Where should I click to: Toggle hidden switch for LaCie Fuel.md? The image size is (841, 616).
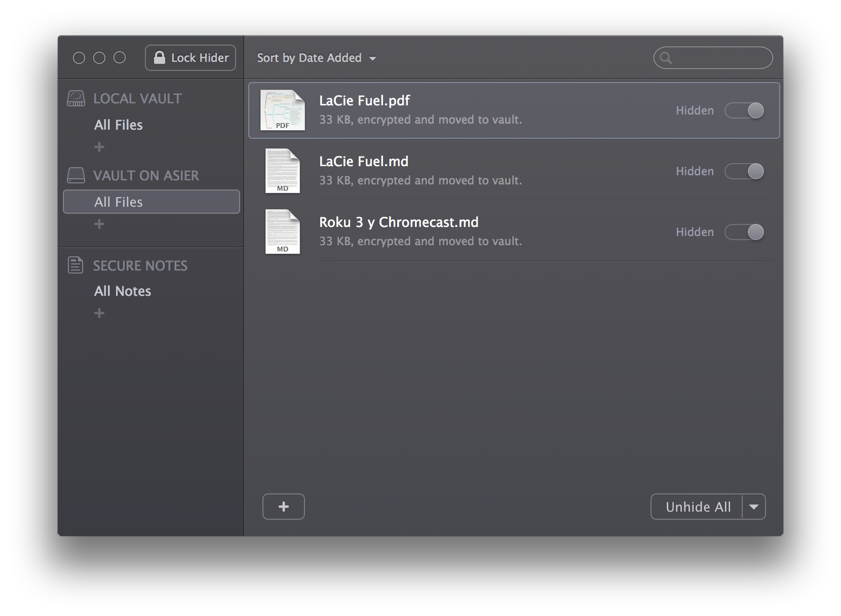(x=744, y=171)
